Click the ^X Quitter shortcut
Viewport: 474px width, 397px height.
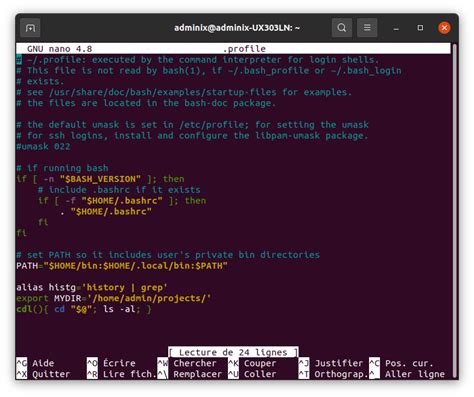tap(43, 374)
